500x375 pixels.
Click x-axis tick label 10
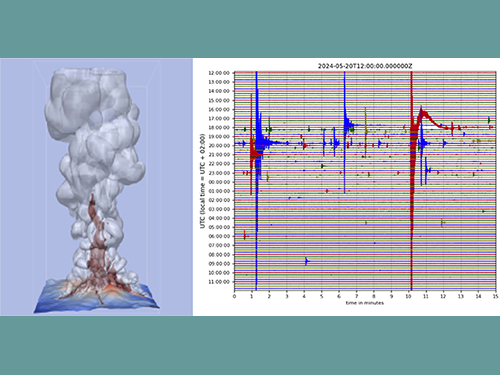point(408,296)
